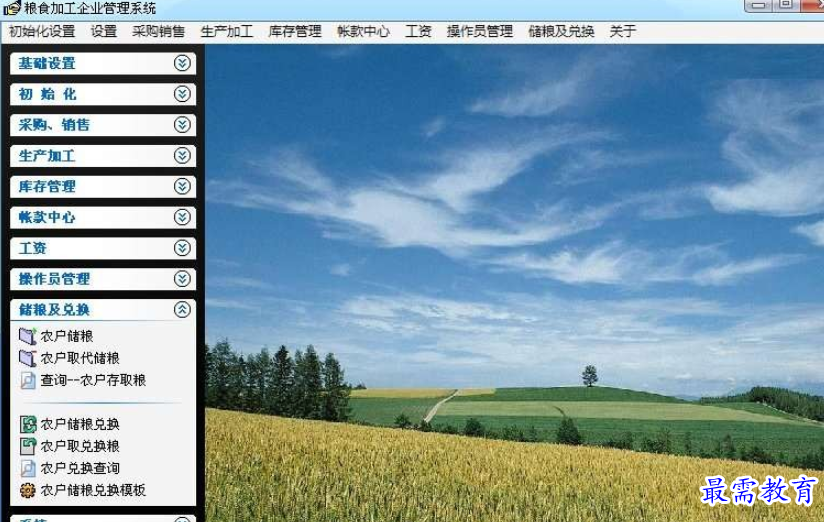The width and height of the screenshot is (824, 522).
Task: Maximize the application window
Action: (786, 5)
